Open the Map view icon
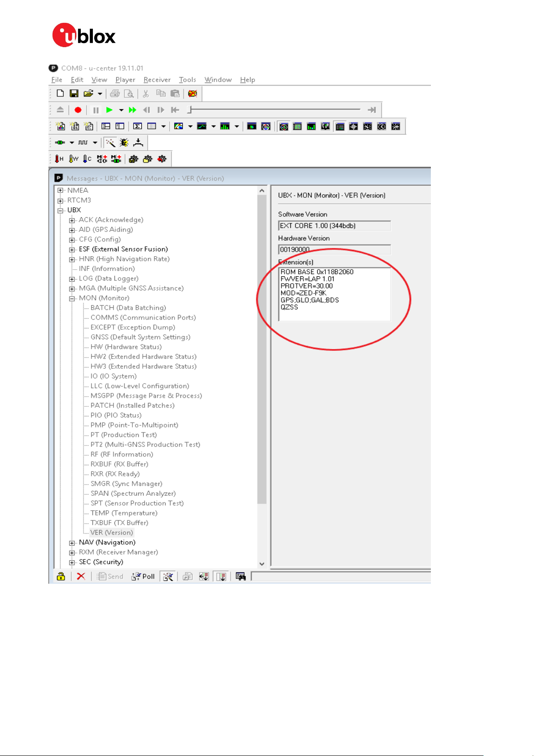 click(179, 127)
